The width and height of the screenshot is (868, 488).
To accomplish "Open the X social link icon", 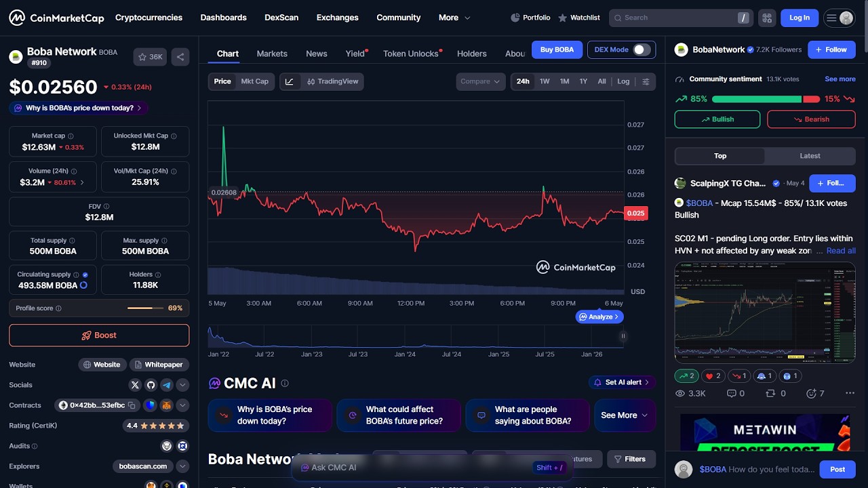I will (x=135, y=385).
